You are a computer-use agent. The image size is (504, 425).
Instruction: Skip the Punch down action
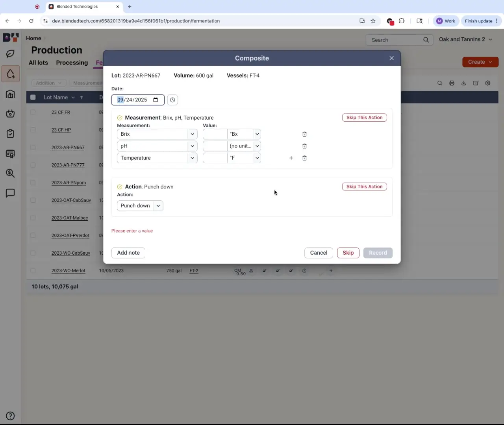[x=364, y=187]
